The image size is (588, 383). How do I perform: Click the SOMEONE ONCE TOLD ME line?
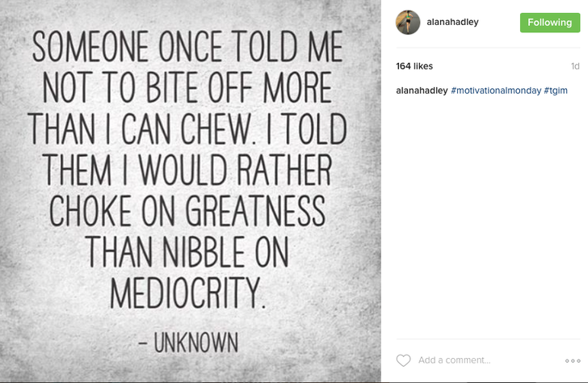click(x=187, y=47)
